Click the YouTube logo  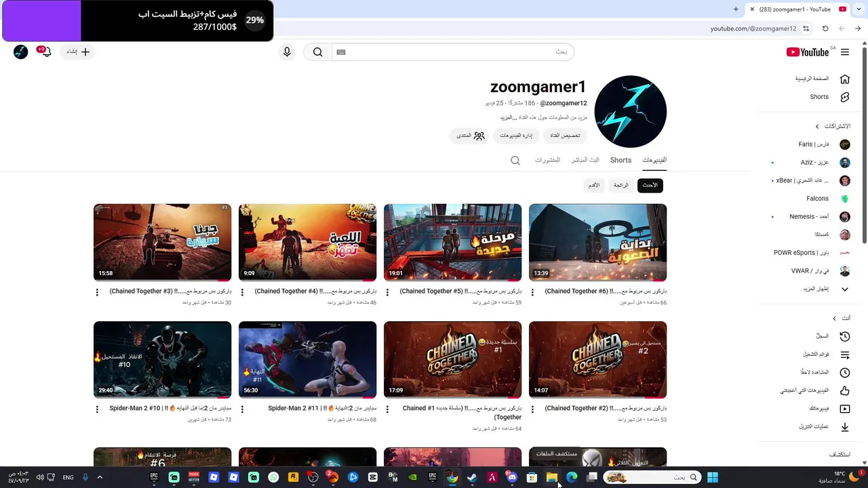pyautogui.click(x=808, y=52)
